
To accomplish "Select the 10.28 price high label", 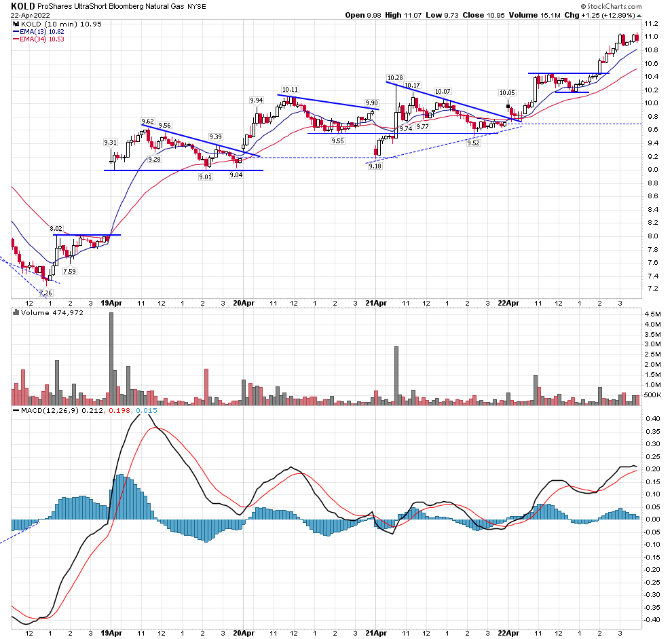I will pos(394,77).
